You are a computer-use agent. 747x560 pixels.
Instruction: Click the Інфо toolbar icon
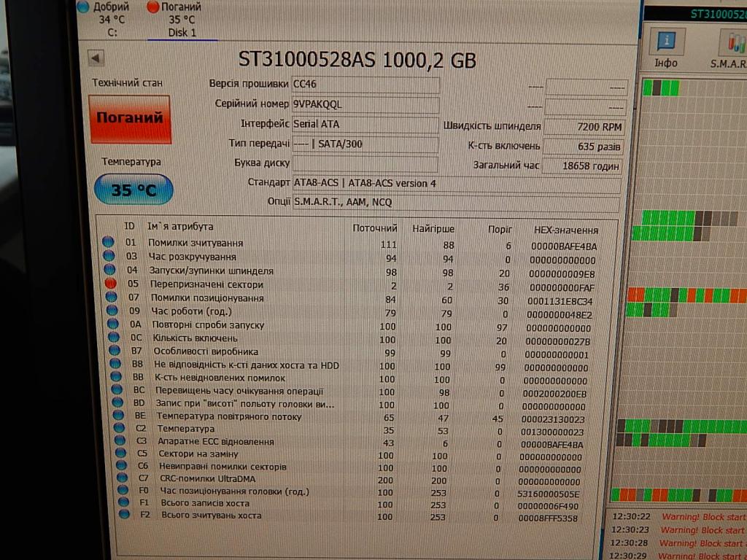tap(665, 47)
